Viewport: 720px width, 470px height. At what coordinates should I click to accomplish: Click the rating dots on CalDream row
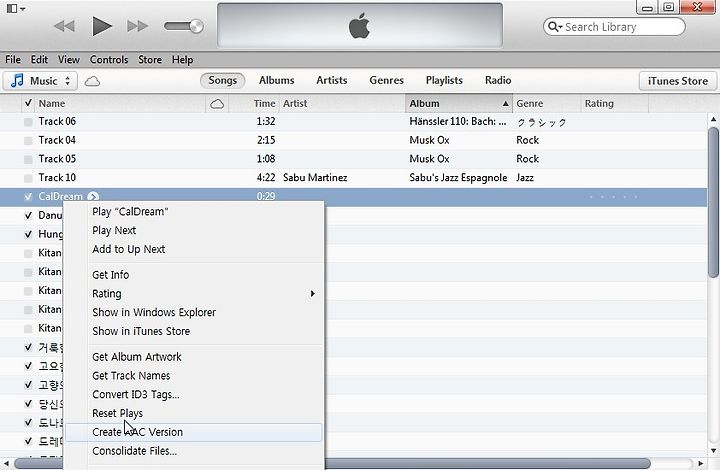613,197
